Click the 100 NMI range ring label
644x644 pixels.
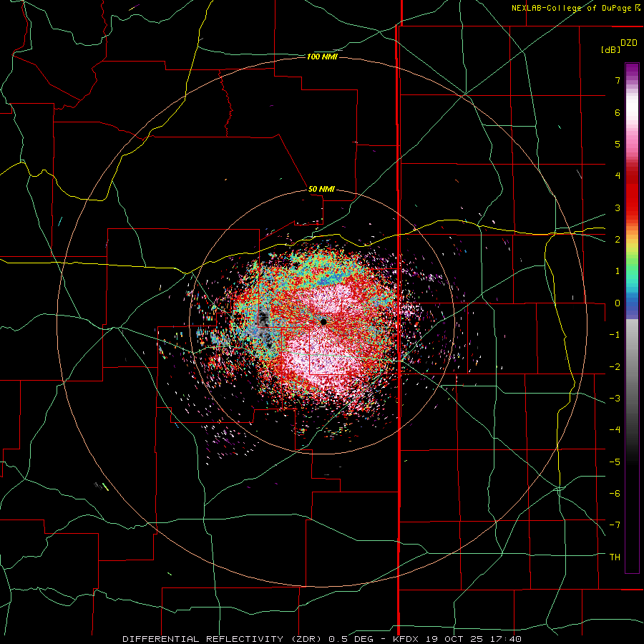tap(322, 57)
